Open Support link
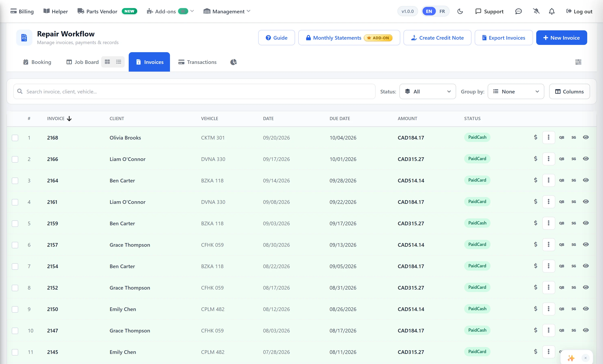 pos(489,11)
